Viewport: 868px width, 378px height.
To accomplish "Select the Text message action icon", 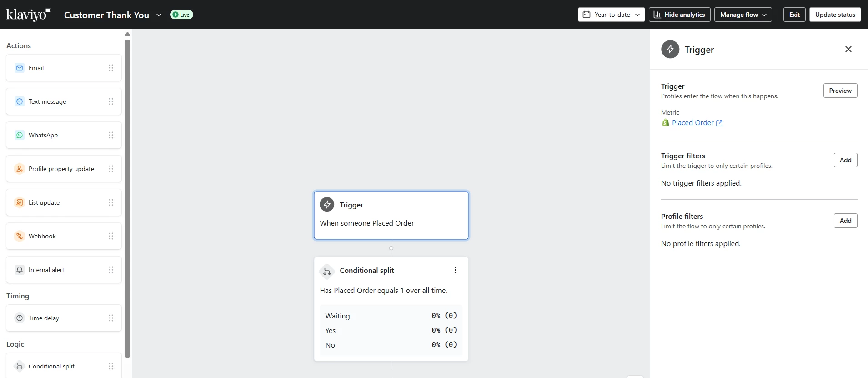I will (x=20, y=101).
